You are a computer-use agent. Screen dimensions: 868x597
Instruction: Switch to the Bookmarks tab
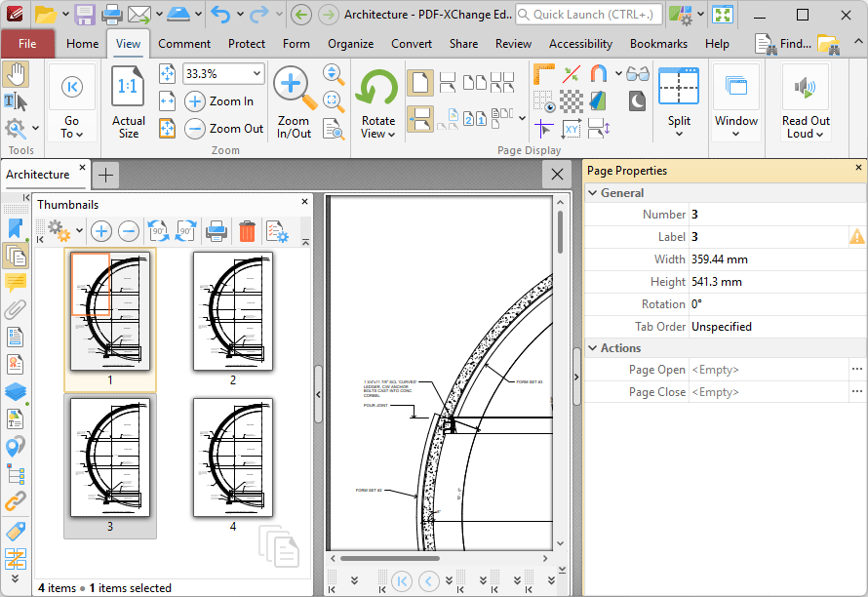(658, 44)
